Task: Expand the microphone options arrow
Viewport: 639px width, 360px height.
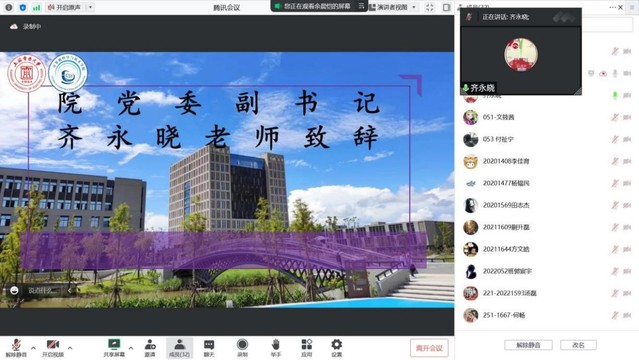Action: pos(33,348)
